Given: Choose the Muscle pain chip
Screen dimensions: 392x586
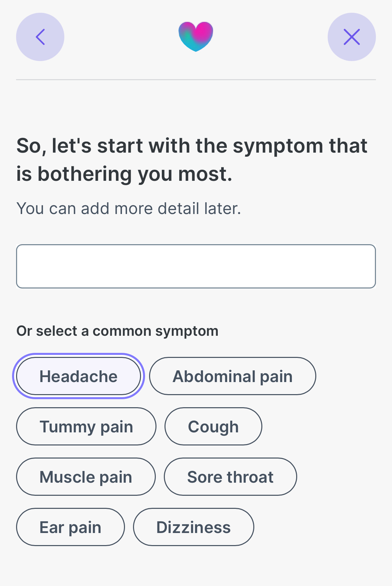Looking at the screenshot, I should coord(86,477).
